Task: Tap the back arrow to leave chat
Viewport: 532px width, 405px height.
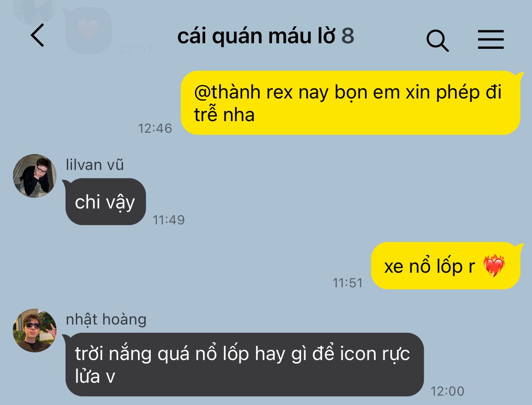Action: pyautogui.click(x=38, y=36)
